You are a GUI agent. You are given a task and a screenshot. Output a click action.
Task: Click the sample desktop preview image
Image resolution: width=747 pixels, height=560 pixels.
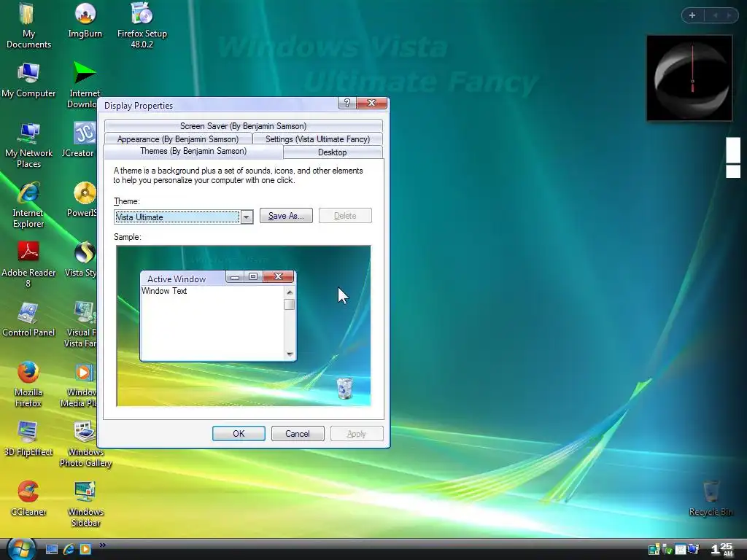(x=244, y=326)
